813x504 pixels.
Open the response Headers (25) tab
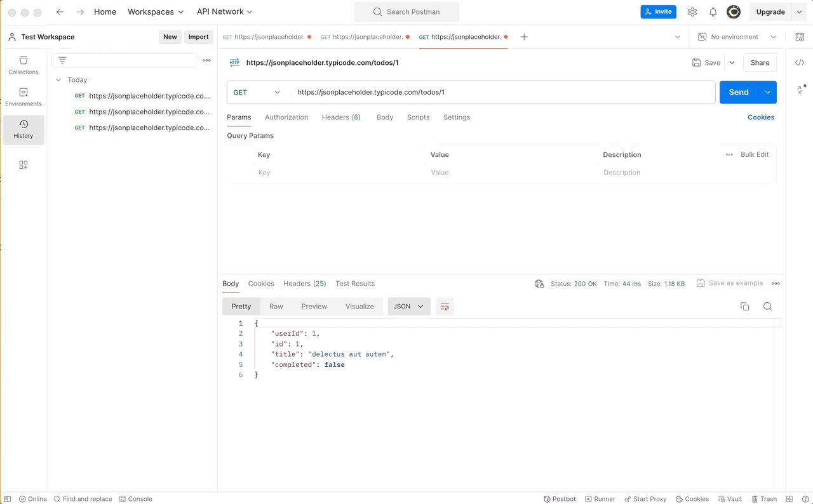305,284
